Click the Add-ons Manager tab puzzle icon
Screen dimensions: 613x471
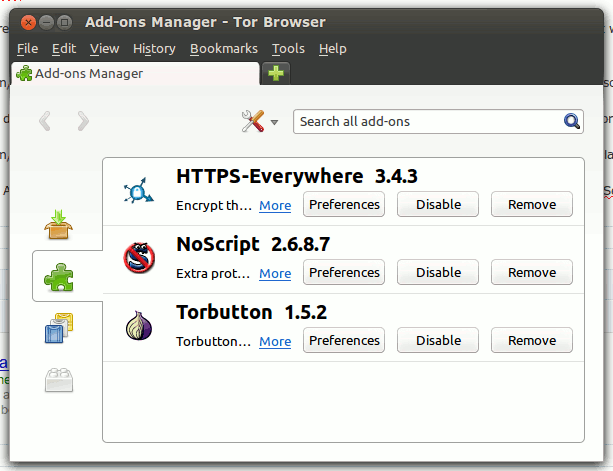[24, 73]
